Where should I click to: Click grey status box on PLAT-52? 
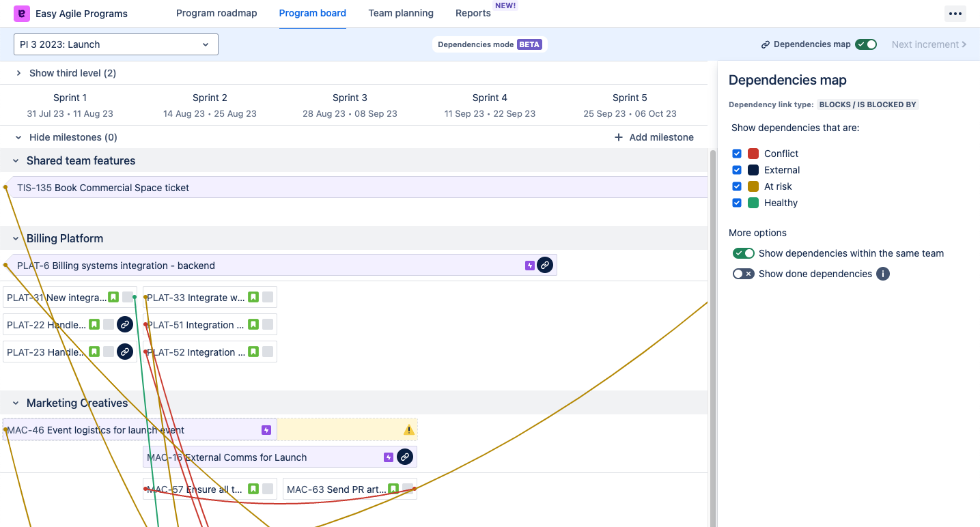[268, 352]
